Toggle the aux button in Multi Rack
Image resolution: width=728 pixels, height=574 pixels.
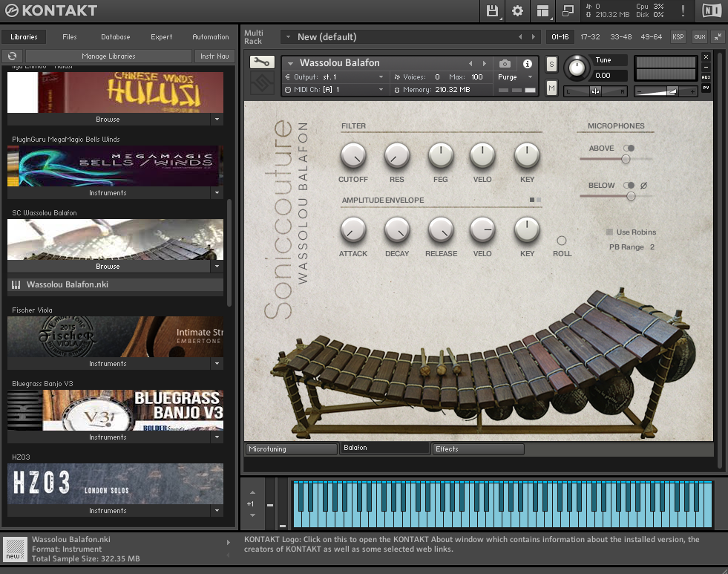point(700,36)
